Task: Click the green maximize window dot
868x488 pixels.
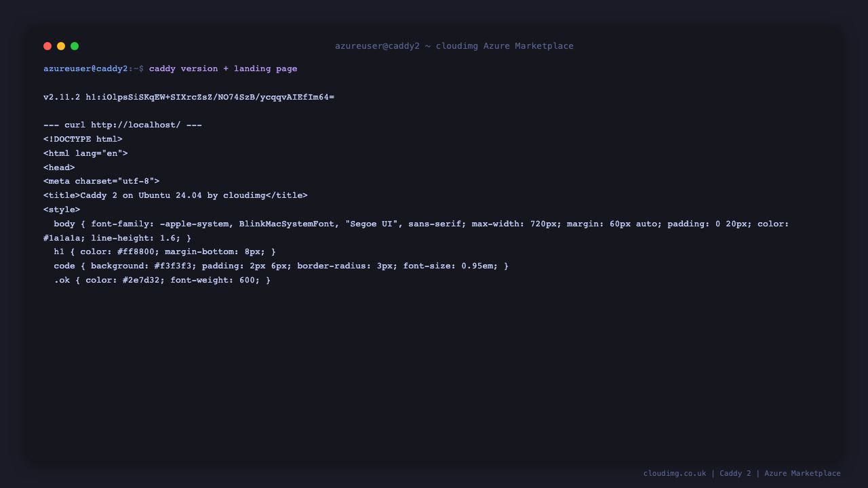Action: (75, 46)
